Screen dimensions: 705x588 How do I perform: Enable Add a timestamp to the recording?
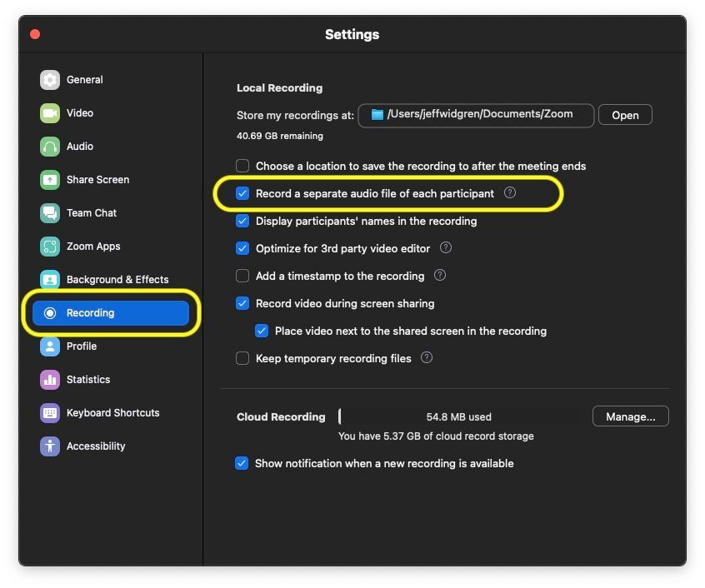pyautogui.click(x=242, y=276)
